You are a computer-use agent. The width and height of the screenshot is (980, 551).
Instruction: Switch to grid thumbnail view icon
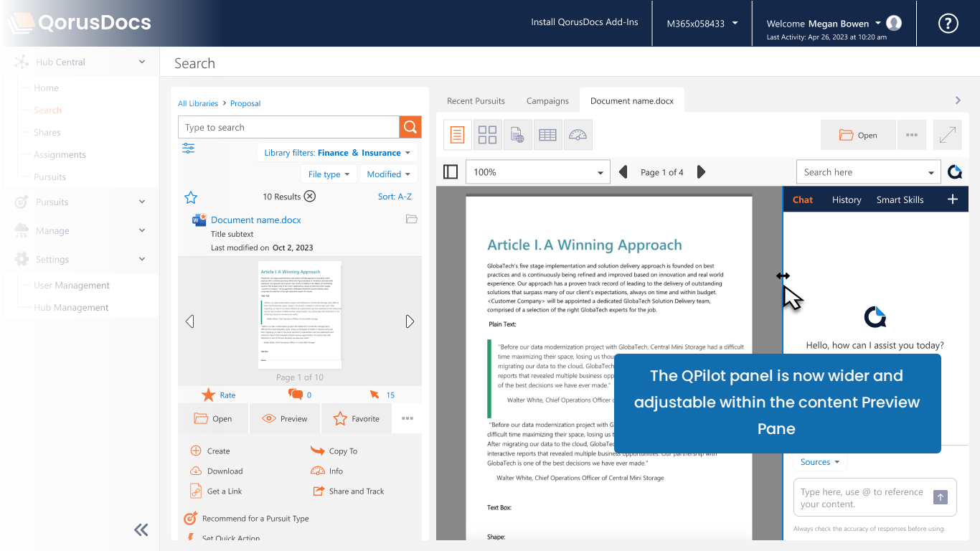[488, 135]
